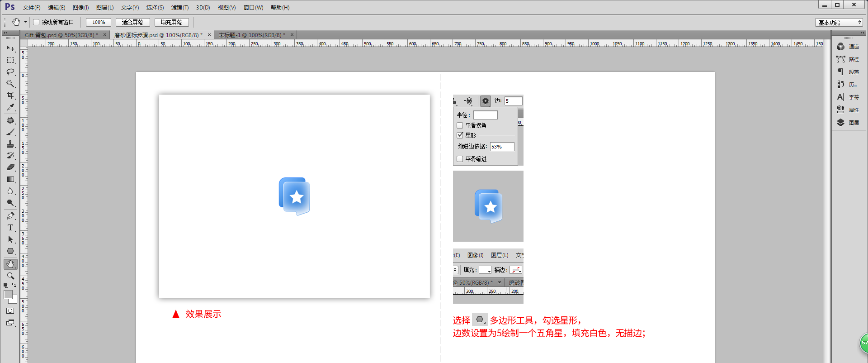Switch to Gift 背包.psd tab
Image resolution: width=868 pixels, height=363 pixels.
coord(61,35)
